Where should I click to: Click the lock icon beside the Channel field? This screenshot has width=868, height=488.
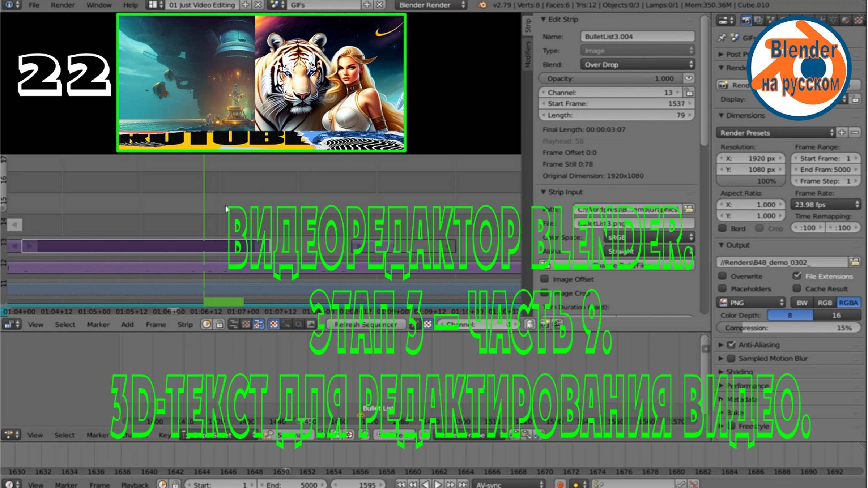pyautogui.click(x=689, y=93)
